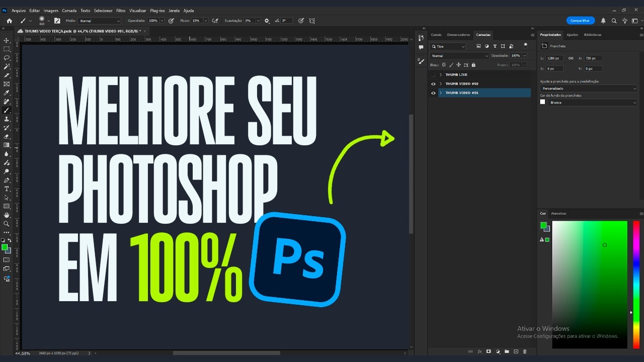Open layer filter Tipo dropdown
The height and width of the screenshot is (362, 644).
448,46
